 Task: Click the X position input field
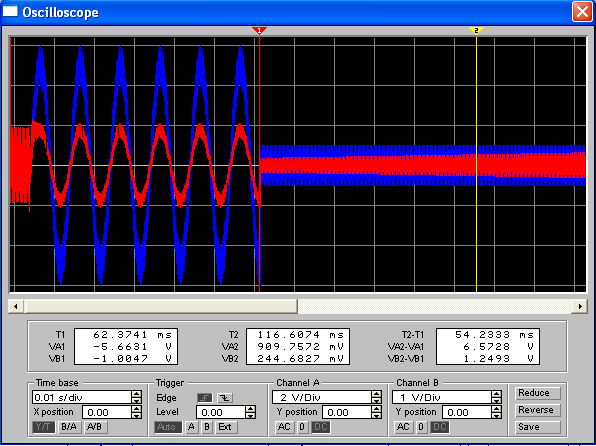point(107,412)
